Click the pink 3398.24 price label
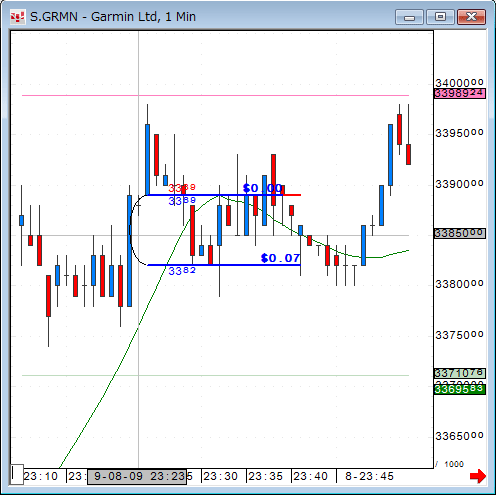This screenshot has width=496, height=495. pos(460,93)
